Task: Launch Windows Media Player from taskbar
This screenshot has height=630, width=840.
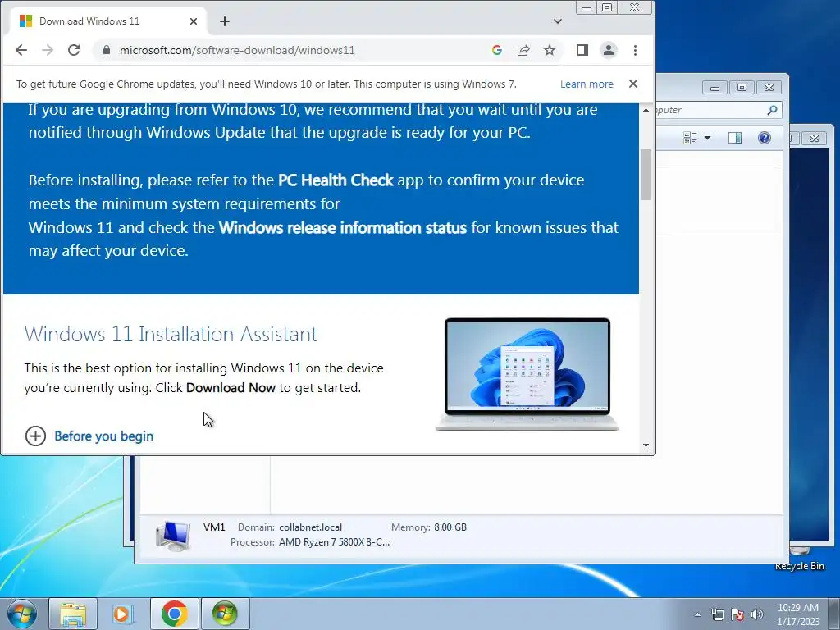Action: pos(123,614)
